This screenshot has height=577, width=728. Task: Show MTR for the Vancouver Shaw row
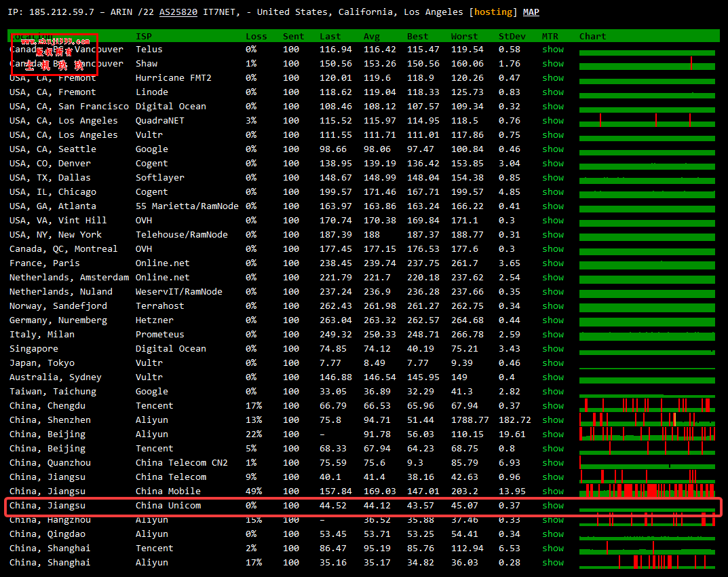point(553,64)
